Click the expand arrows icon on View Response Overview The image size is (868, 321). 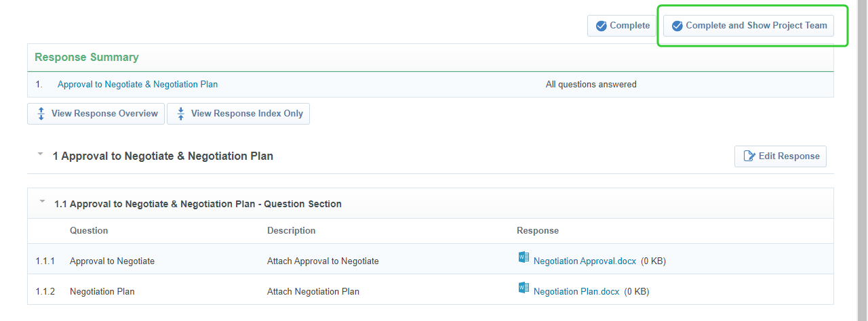point(41,114)
